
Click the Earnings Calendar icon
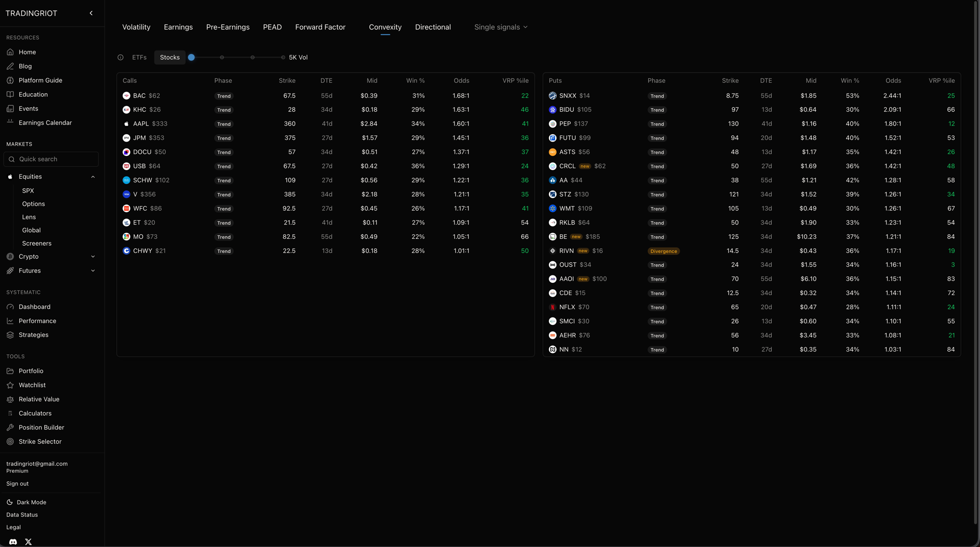[x=10, y=123]
